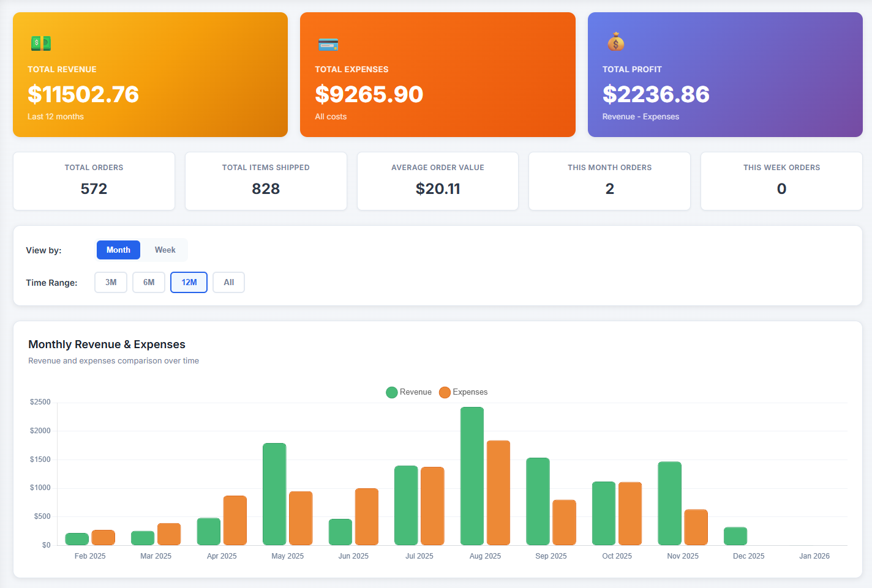This screenshot has width=872, height=588.
Task: Select the All time range
Action: click(228, 282)
